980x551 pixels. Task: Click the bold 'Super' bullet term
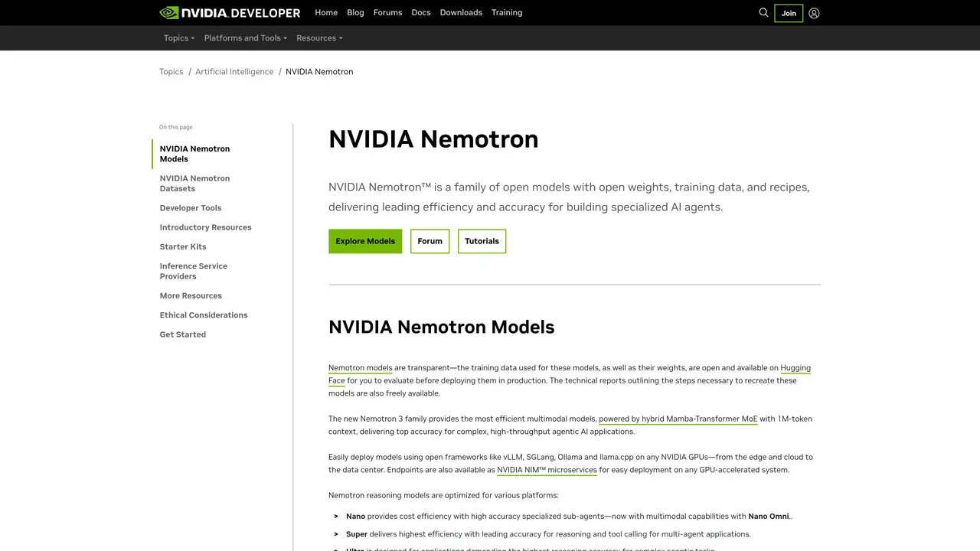point(357,534)
